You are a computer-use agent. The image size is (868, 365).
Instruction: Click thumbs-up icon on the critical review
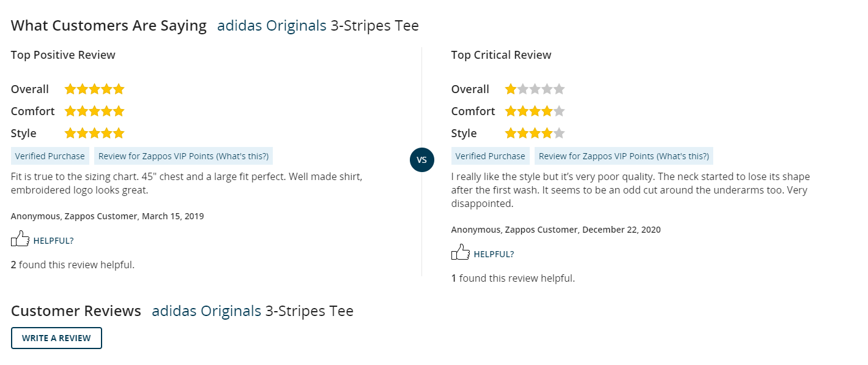coord(461,252)
